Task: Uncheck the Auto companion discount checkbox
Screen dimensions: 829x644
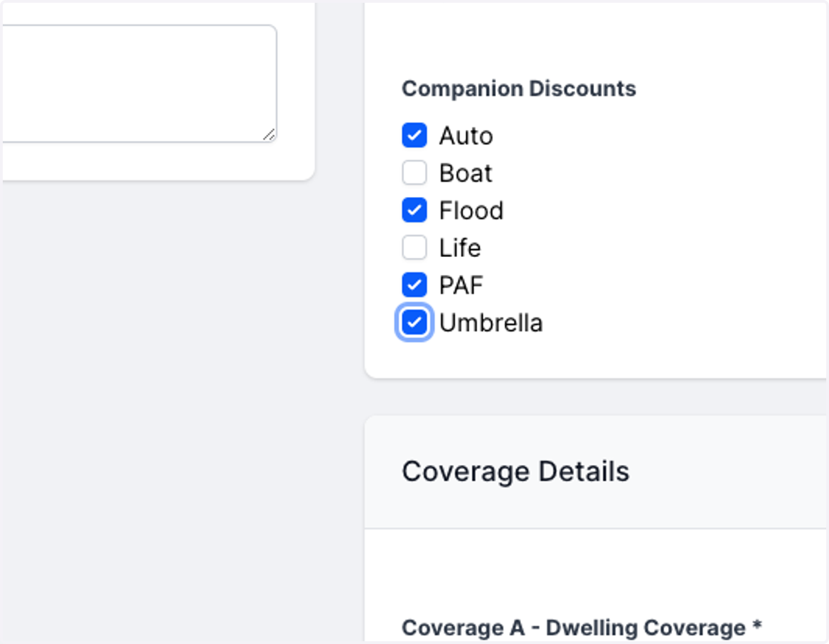Action: click(414, 135)
